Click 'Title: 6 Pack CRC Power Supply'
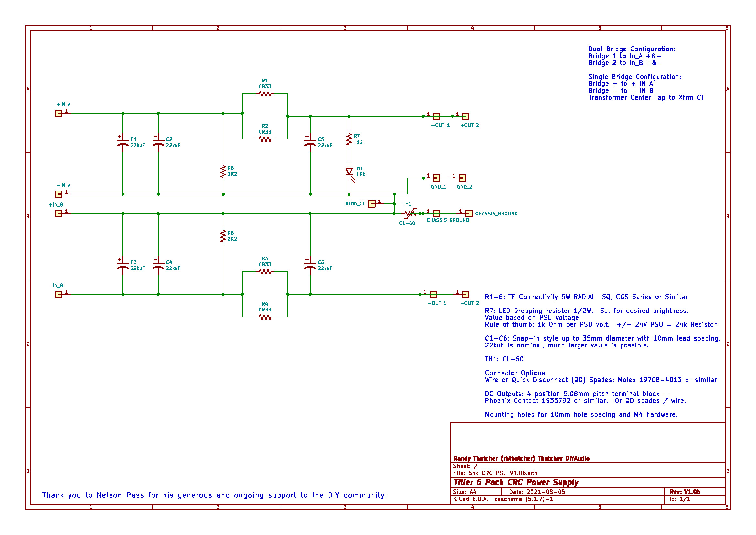This screenshot has width=756, height=535. click(516, 483)
